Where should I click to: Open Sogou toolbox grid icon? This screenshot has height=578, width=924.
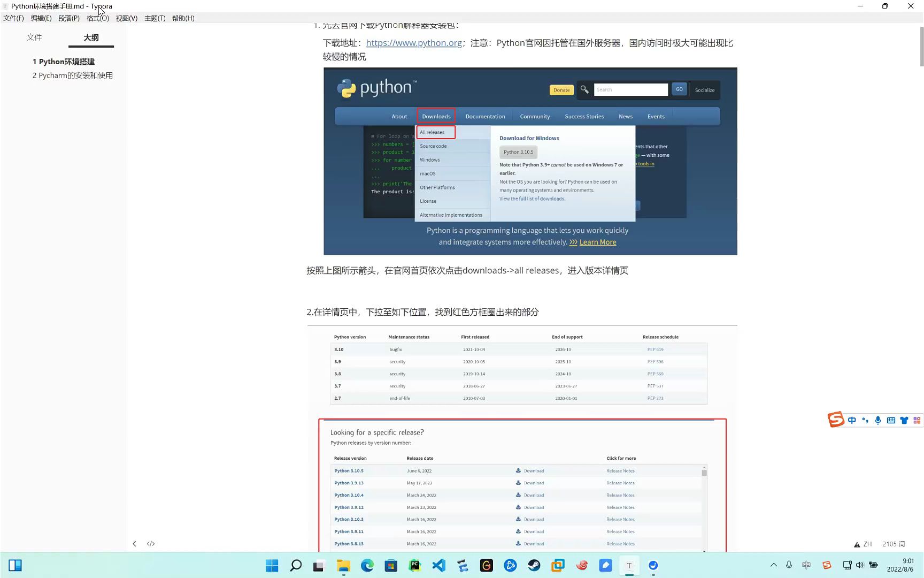(917, 420)
